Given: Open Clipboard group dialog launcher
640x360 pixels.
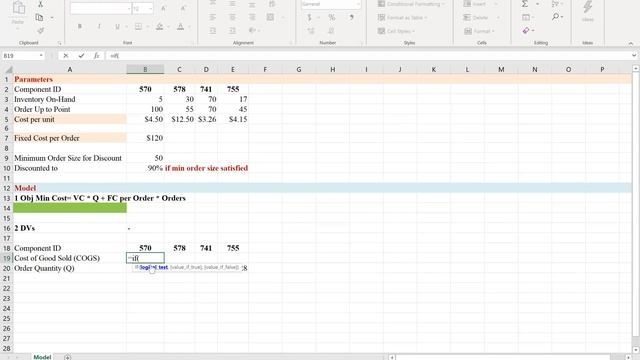Looking at the screenshot, I should (x=59, y=43).
